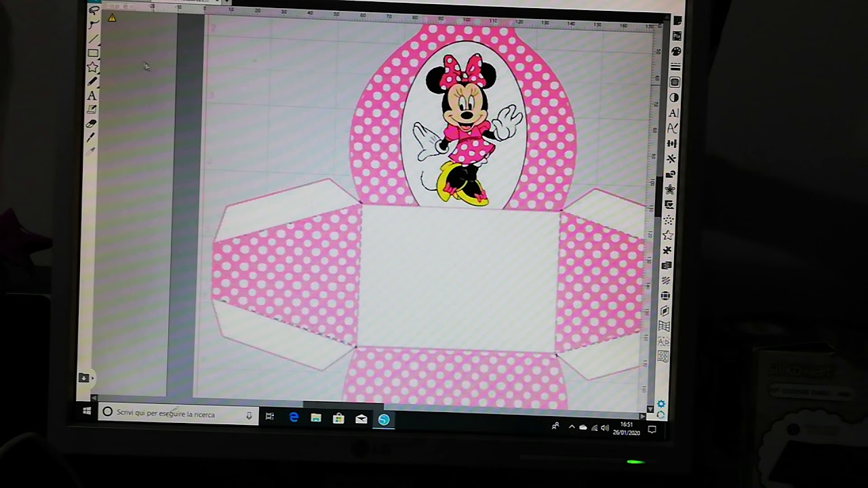868x488 pixels.
Task: Select the Rectangle drawing tool
Action: pos(93,53)
